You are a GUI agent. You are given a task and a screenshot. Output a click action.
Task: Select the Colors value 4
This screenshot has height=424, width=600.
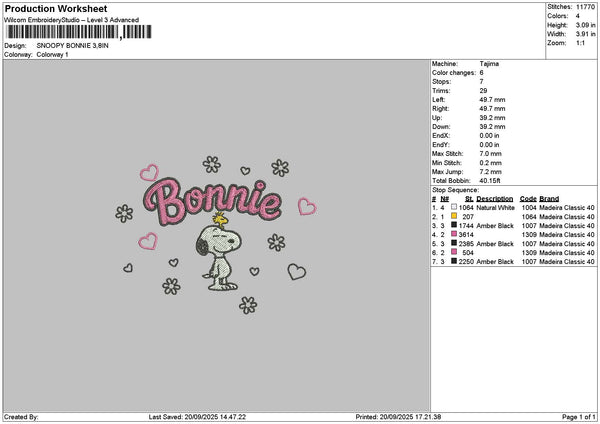pyautogui.click(x=578, y=16)
